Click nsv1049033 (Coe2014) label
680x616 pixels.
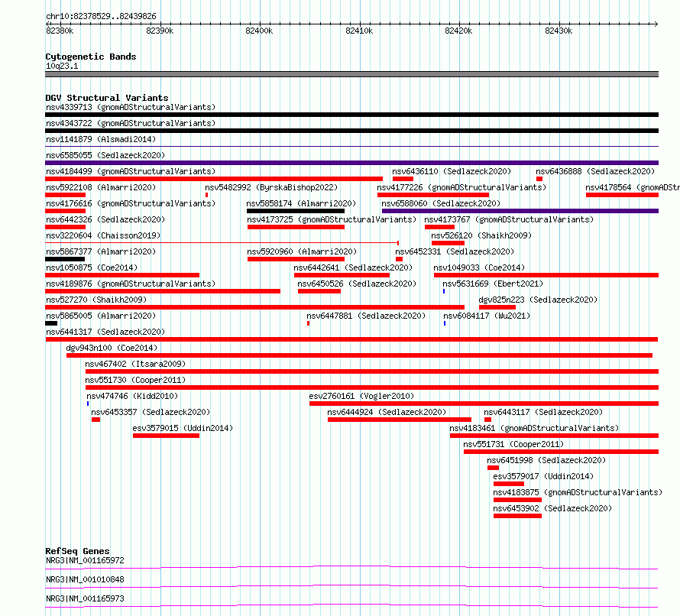coord(479,267)
